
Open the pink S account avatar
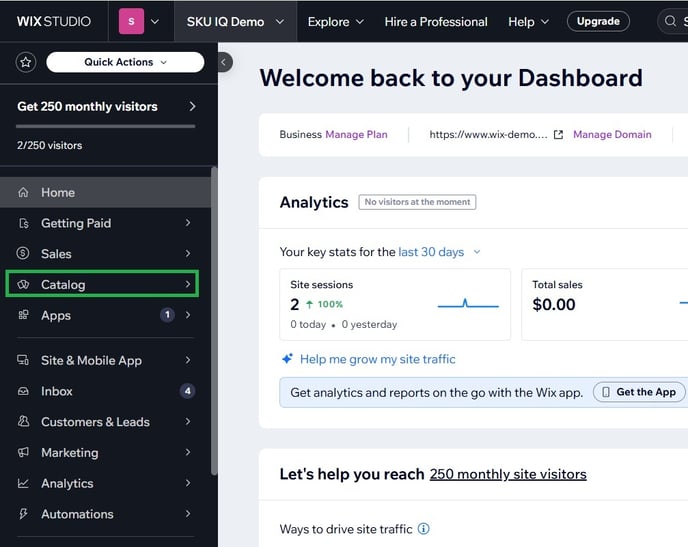coord(131,21)
